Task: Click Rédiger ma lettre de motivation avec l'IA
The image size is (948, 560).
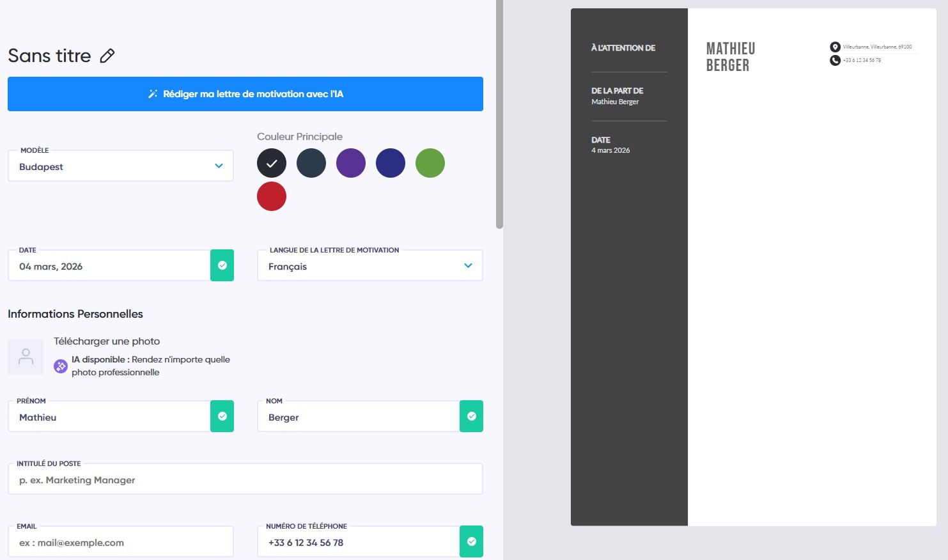Action: pyautogui.click(x=245, y=94)
